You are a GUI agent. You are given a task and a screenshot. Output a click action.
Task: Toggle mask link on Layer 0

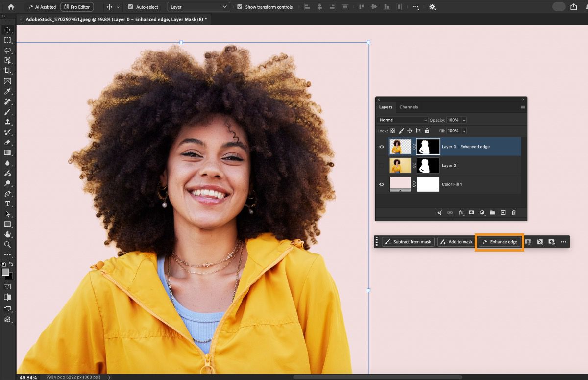(x=414, y=165)
